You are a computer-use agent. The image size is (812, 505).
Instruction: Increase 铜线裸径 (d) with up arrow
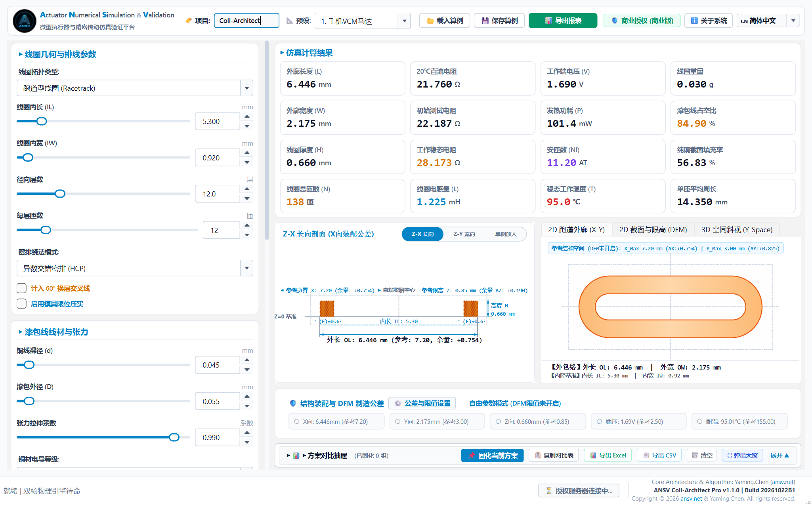point(247,360)
